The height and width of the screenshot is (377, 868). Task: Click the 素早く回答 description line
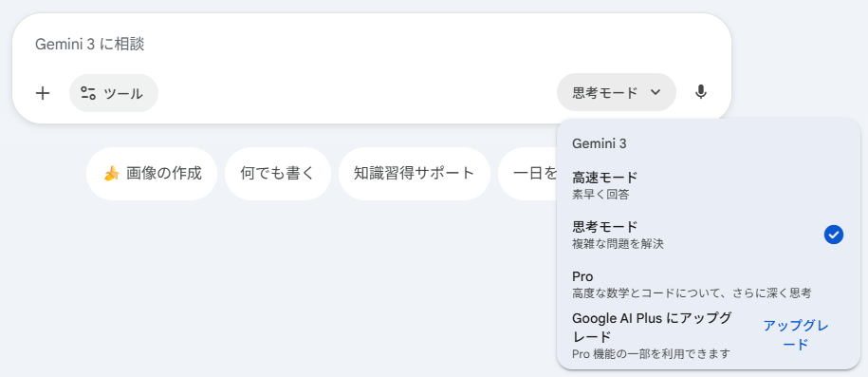click(600, 195)
